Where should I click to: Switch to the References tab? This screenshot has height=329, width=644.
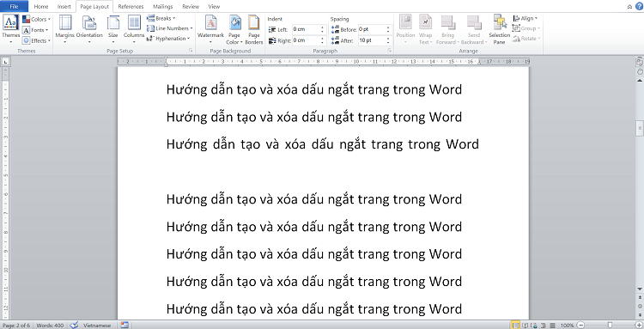(131, 7)
